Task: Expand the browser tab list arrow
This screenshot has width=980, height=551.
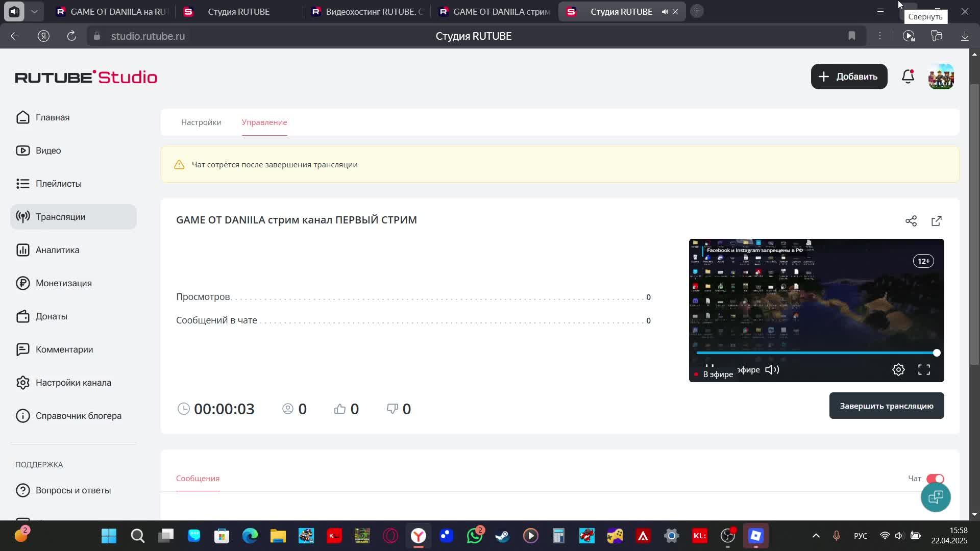Action: click(x=34, y=11)
